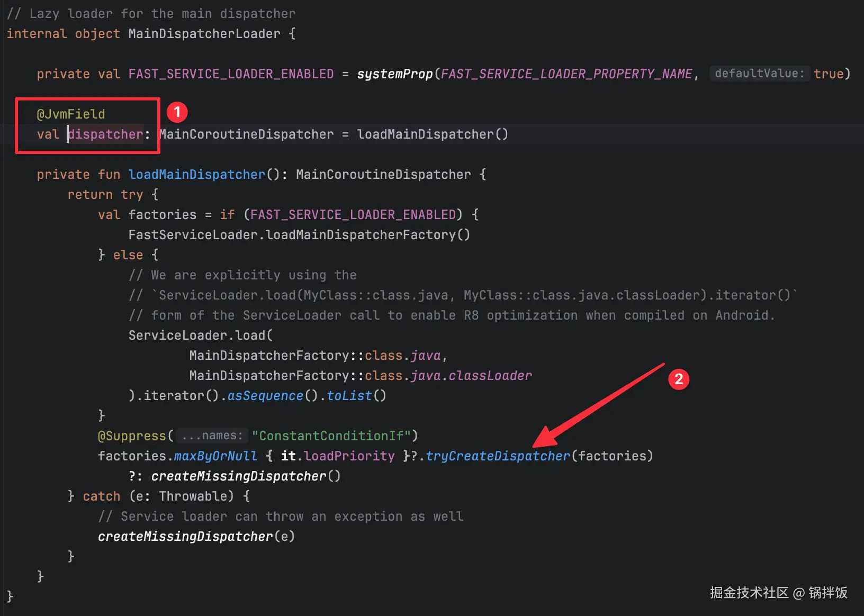The image size is (864, 616).
Task: Click the loadPriority property reference
Action: 349,456
